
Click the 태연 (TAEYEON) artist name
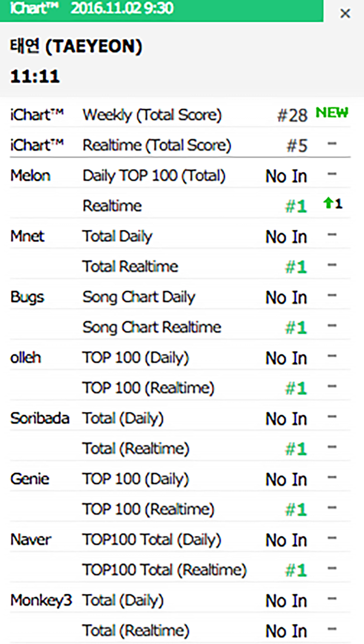[x=76, y=46]
